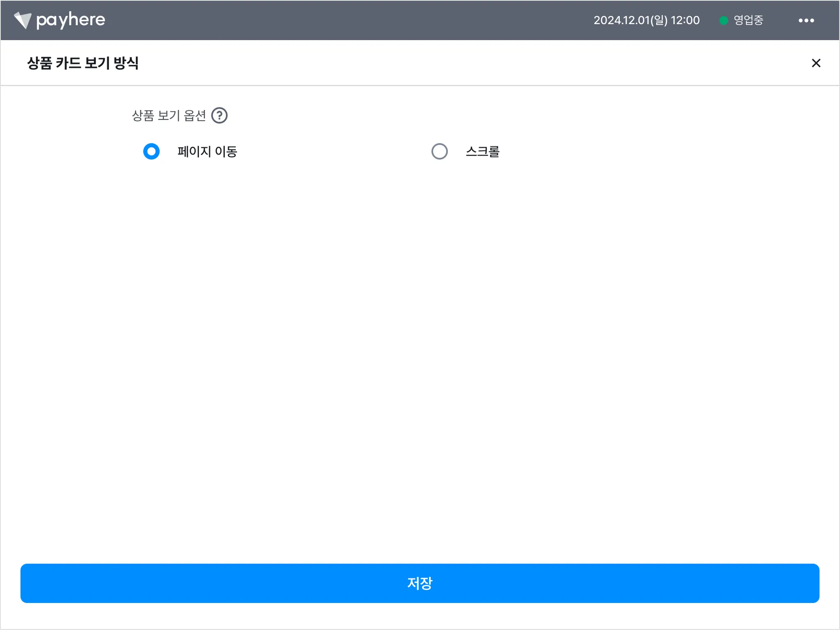The height and width of the screenshot is (630, 840).
Task: Open the three-dot more options menu
Action: point(806,20)
